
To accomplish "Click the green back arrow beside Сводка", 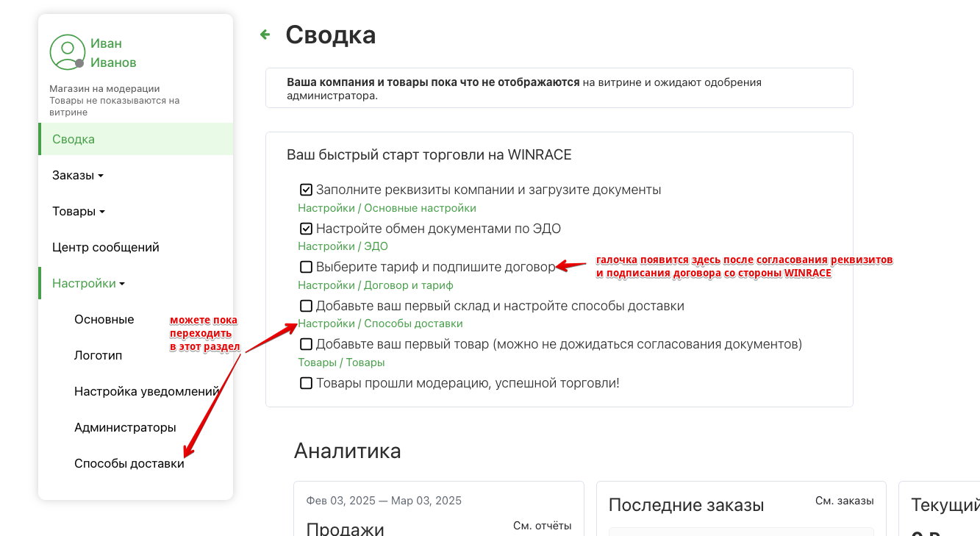I will 265,34.
